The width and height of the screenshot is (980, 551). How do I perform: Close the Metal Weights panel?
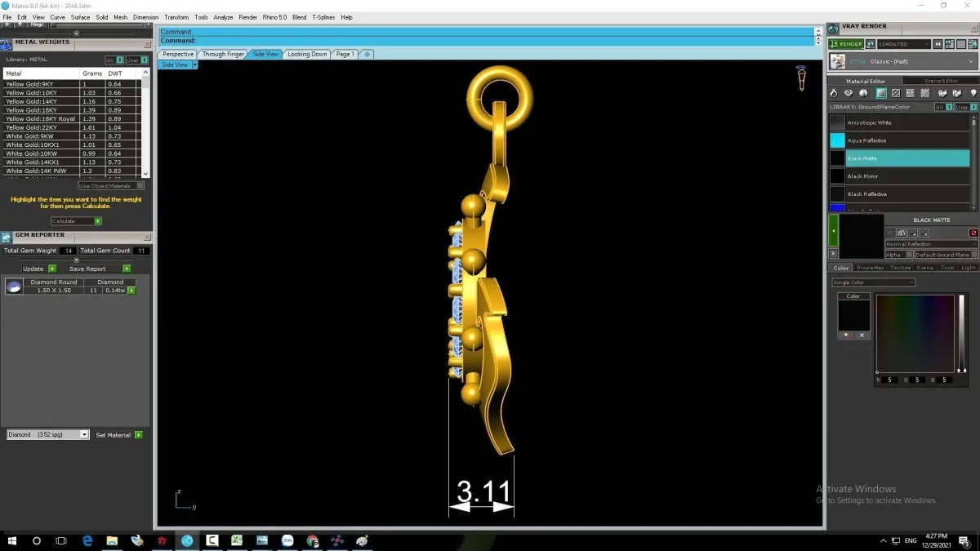click(x=147, y=45)
